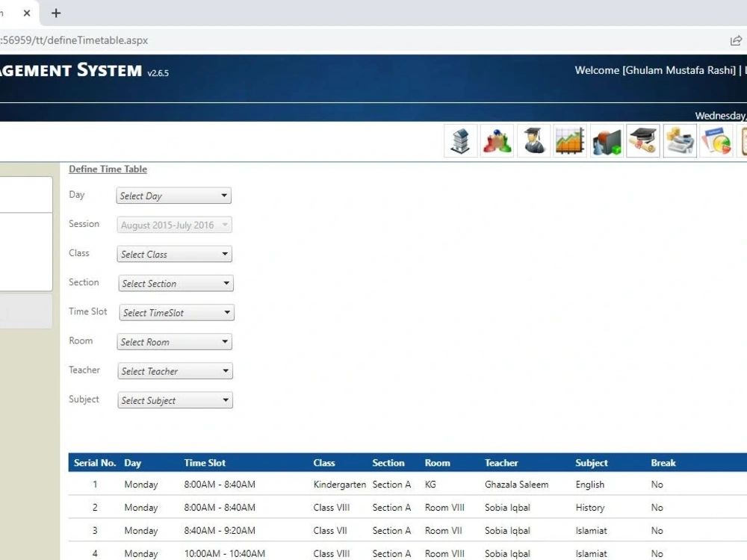The image size is (747, 560).
Task: Click the English subject cell
Action: coord(590,485)
